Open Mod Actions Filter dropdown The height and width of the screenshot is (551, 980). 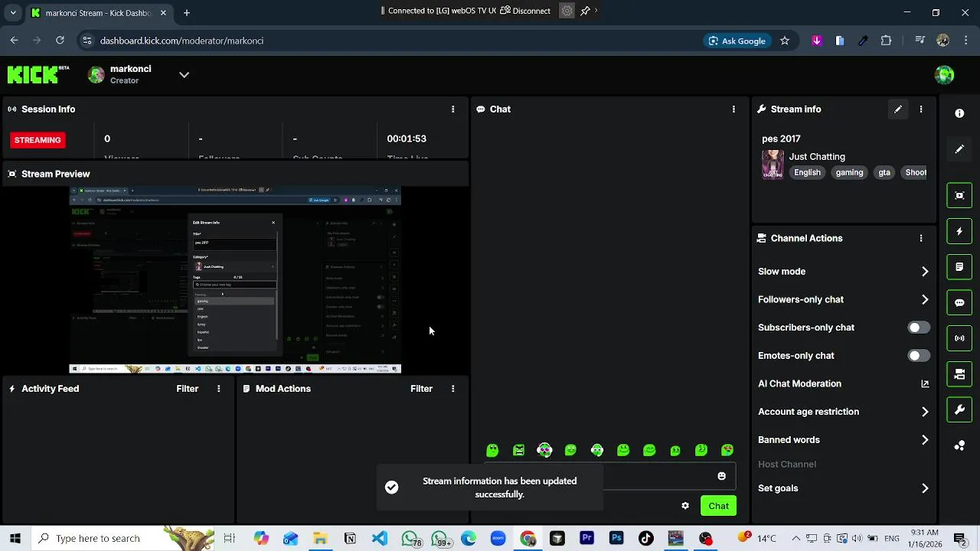(421, 389)
